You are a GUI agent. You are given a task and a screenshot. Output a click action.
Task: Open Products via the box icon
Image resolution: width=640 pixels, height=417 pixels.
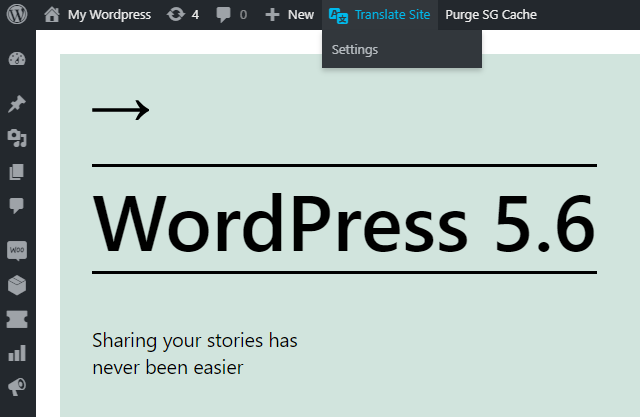17,285
